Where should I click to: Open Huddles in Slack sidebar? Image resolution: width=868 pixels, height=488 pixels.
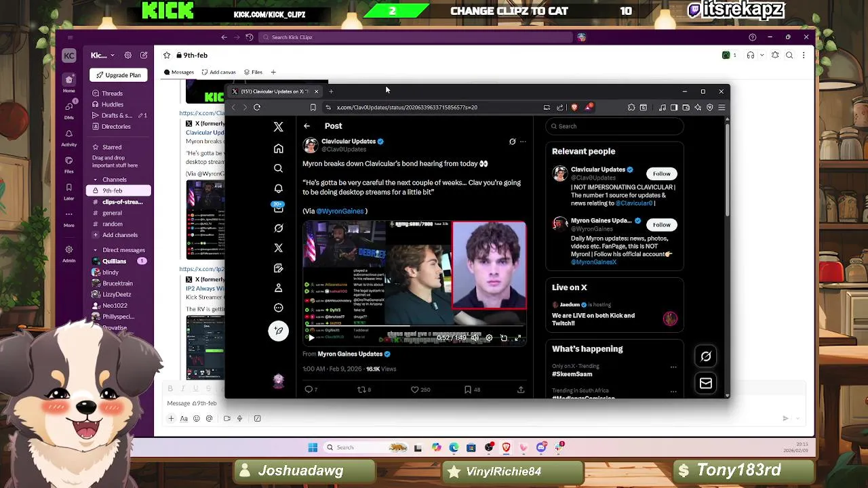click(113, 104)
